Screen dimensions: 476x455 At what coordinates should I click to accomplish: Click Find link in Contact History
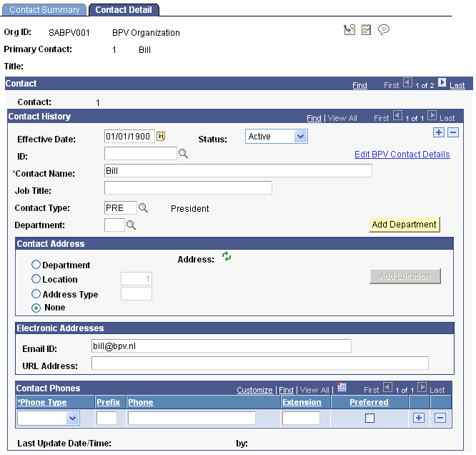click(x=314, y=118)
